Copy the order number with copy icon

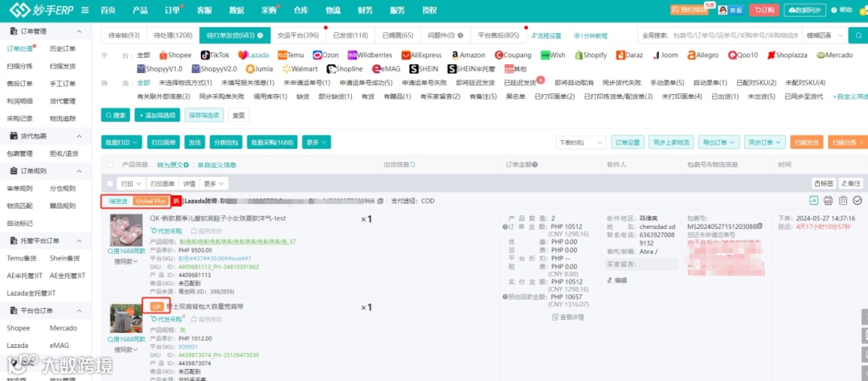pos(379,201)
